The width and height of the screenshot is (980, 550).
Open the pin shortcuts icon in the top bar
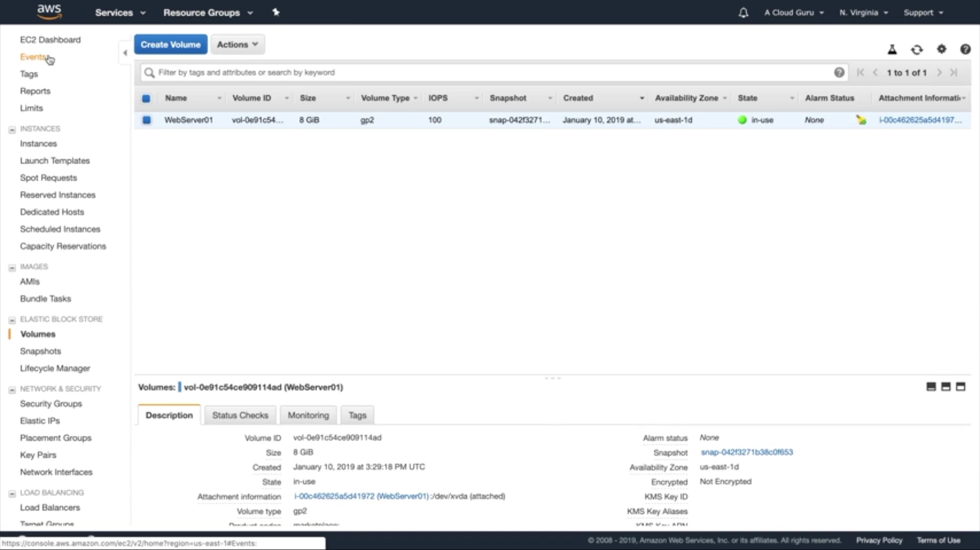coord(276,12)
